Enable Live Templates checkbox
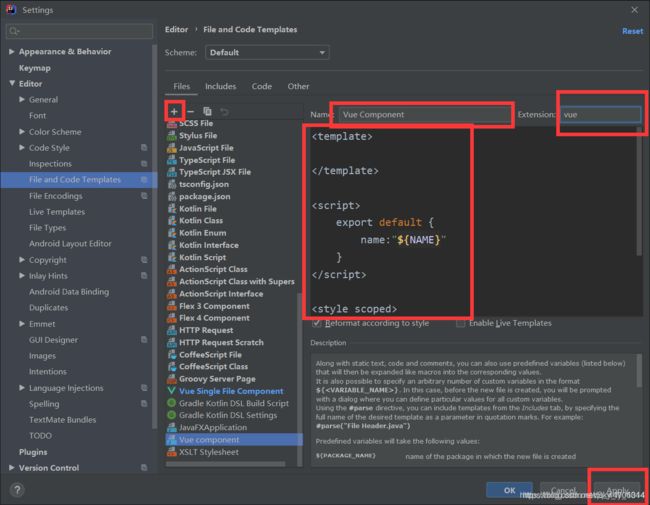This screenshot has height=505, width=650. coord(460,323)
